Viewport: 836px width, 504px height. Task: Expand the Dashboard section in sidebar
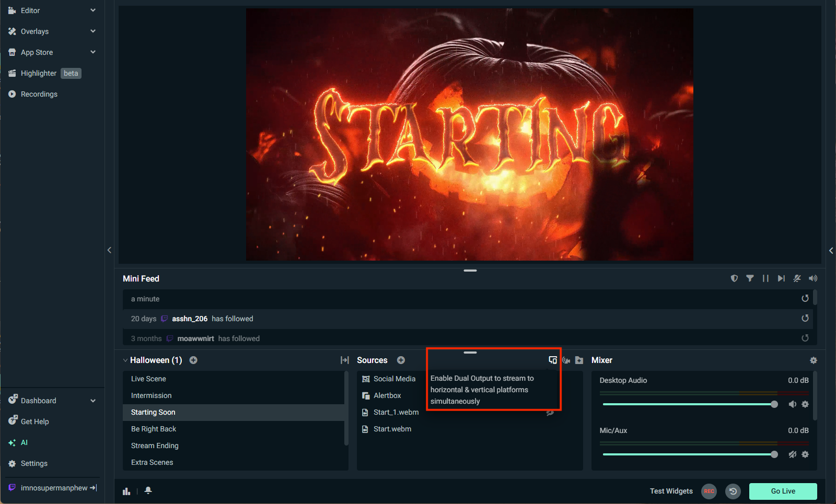(93, 401)
